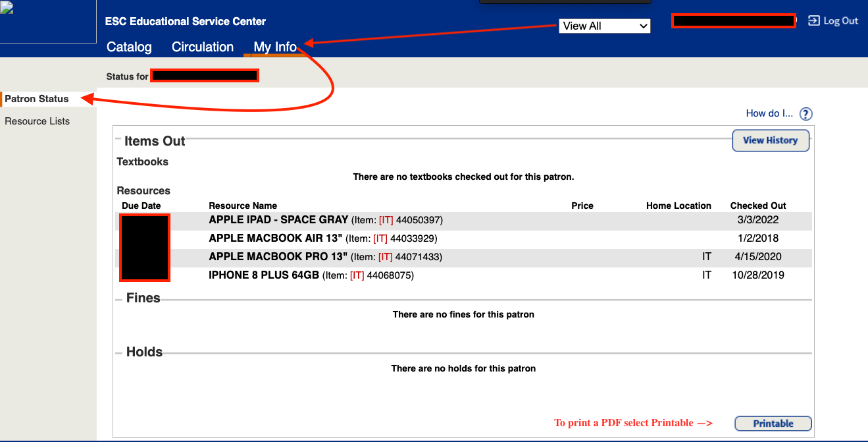
Task: Choose the APPLE MACBOOK PRO 13" row
Action: (278, 256)
